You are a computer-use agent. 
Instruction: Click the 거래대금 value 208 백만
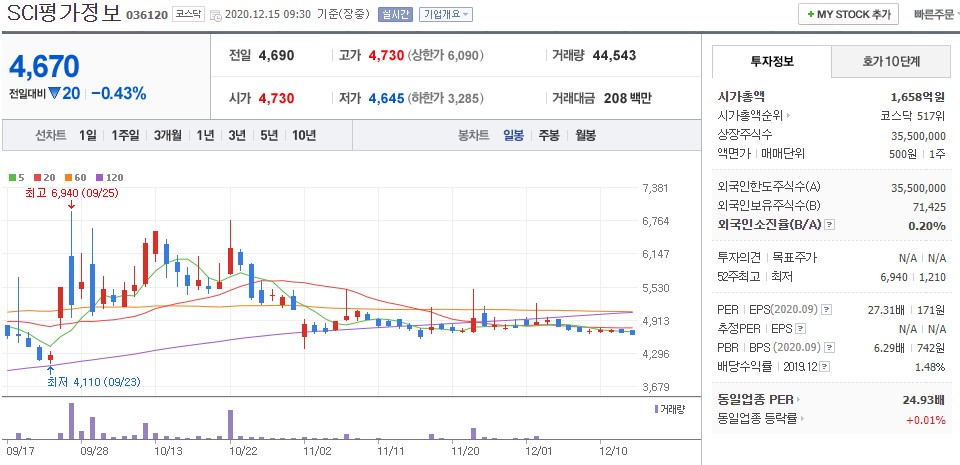tap(628, 98)
